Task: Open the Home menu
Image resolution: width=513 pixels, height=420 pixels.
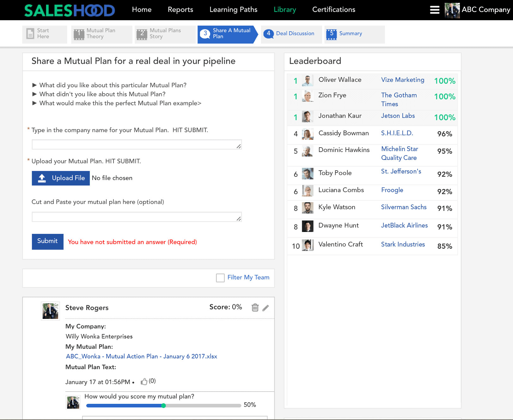Action: click(142, 10)
